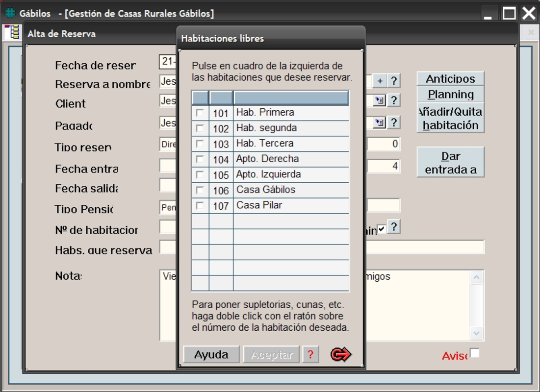This screenshot has height=392, width=540.
Task: Click the greyed Aceptar button
Action: 271,354
